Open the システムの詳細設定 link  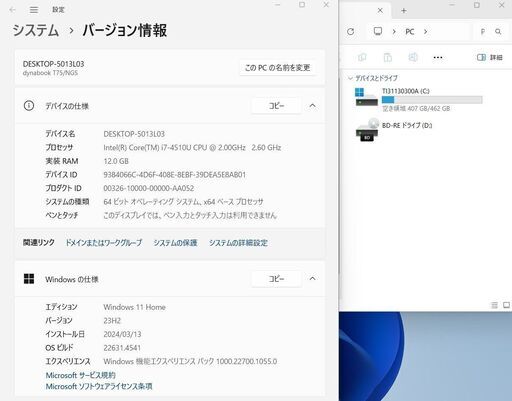tap(238, 243)
